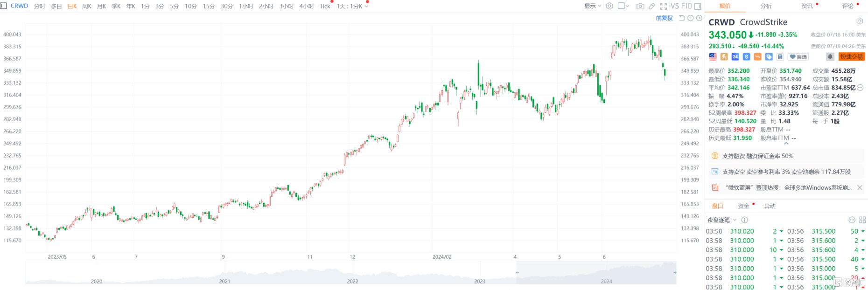Click the 快捷交易 quick trade button

click(x=851, y=57)
